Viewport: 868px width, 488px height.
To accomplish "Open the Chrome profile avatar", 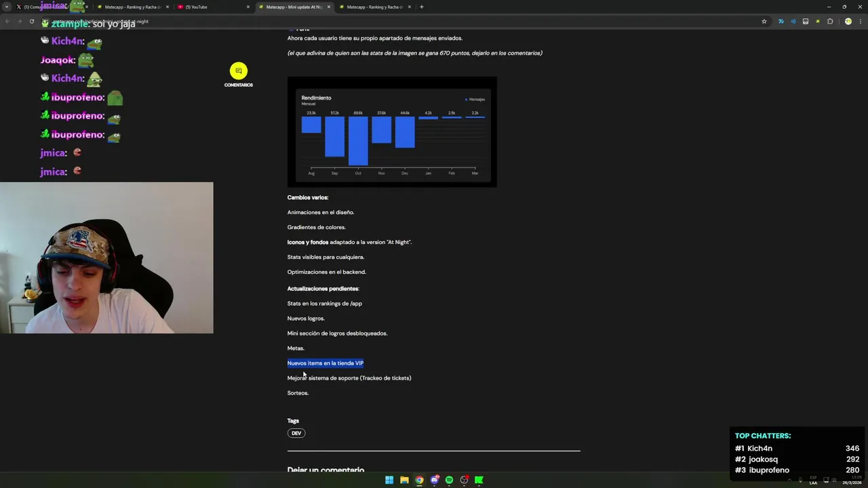I will click(848, 21).
